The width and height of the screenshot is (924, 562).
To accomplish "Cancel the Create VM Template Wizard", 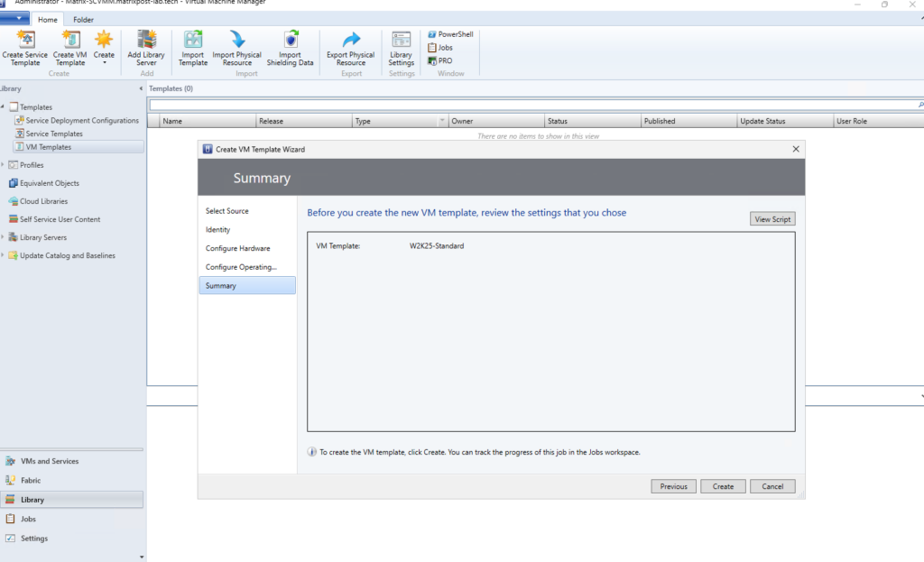I will click(x=772, y=486).
